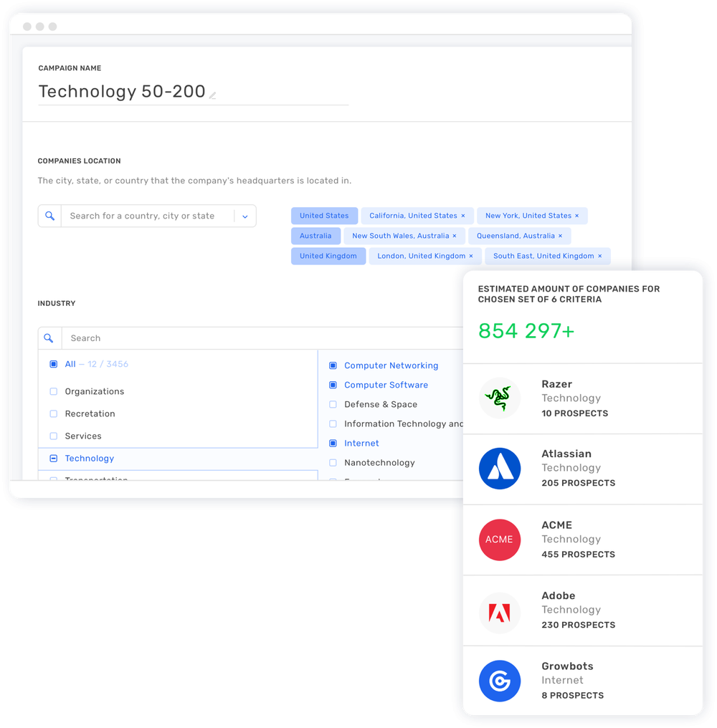Check the Recreation checkbox
The height and width of the screenshot is (728, 717).
(54, 413)
